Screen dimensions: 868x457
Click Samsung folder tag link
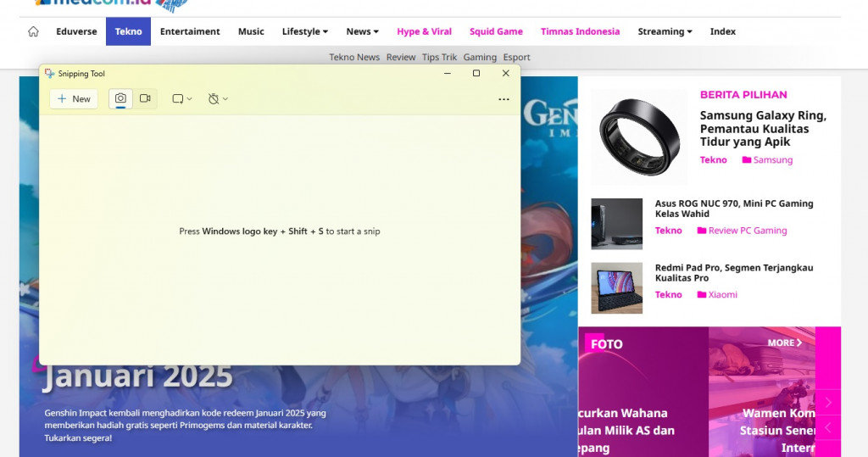(x=767, y=160)
